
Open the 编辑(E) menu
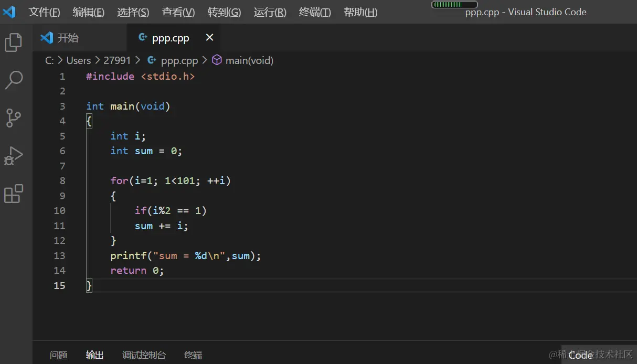(x=88, y=12)
